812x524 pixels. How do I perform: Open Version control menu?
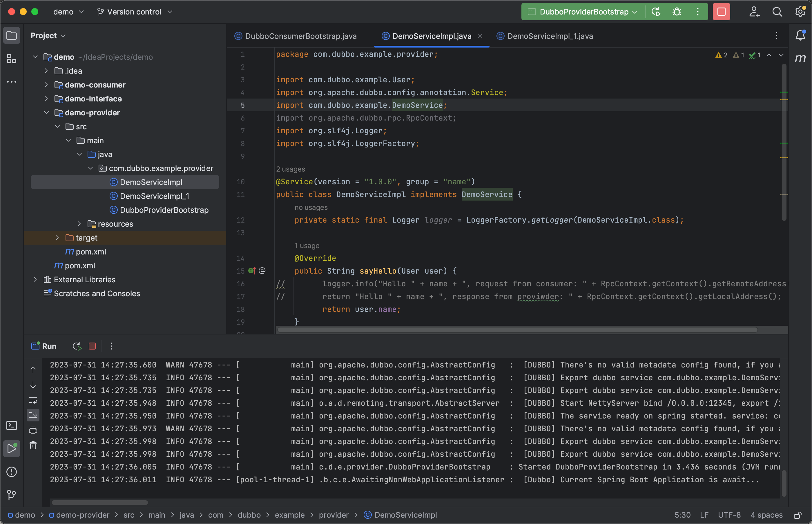pyautogui.click(x=135, y=12)
